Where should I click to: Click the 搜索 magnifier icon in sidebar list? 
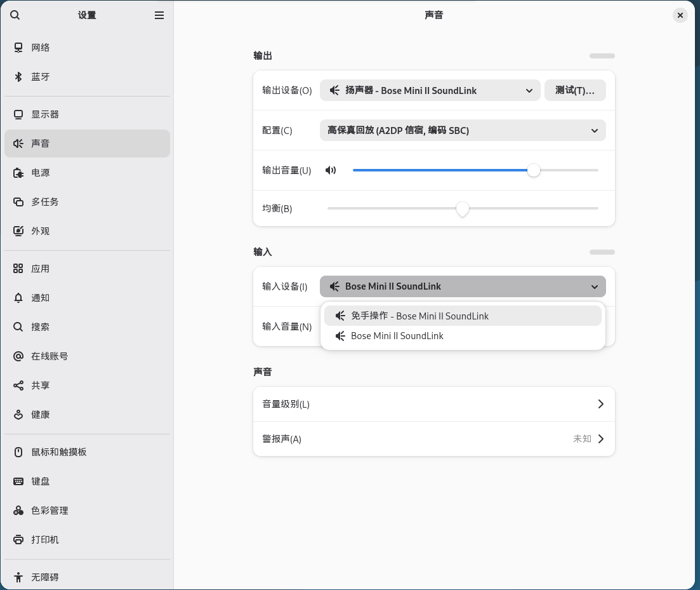(18, 327)
